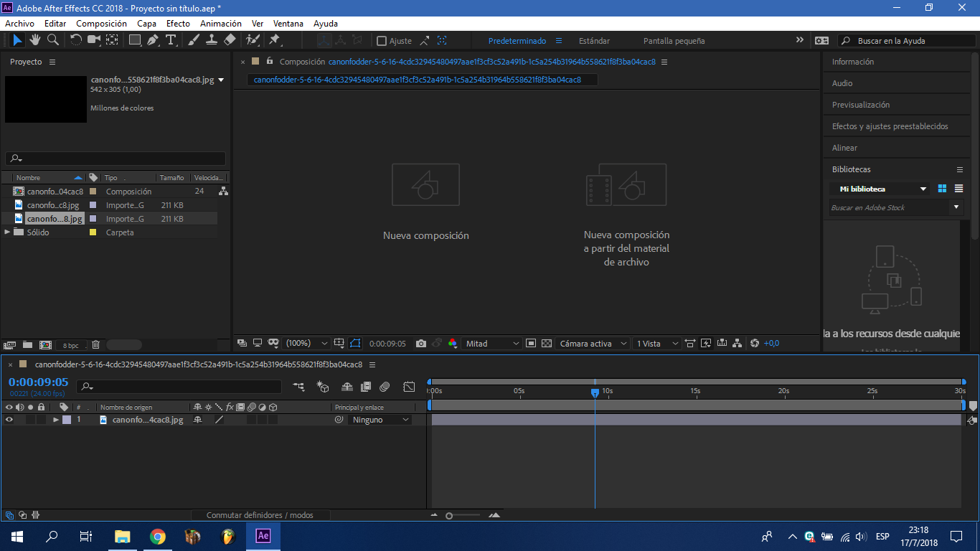The width and height of the screenshot is (980, 551).
Task: Click Conmutar definidores / modos
Action: [260, 515]
